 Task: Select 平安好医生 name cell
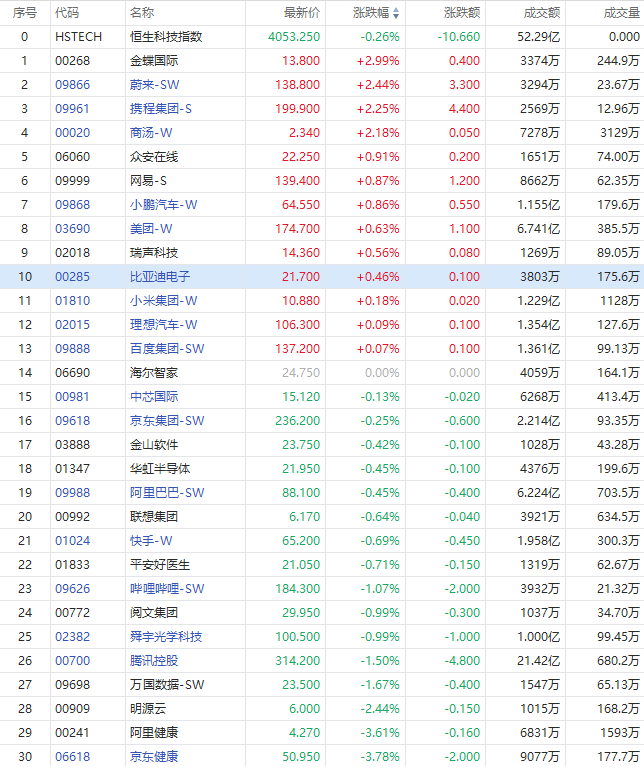160,565
